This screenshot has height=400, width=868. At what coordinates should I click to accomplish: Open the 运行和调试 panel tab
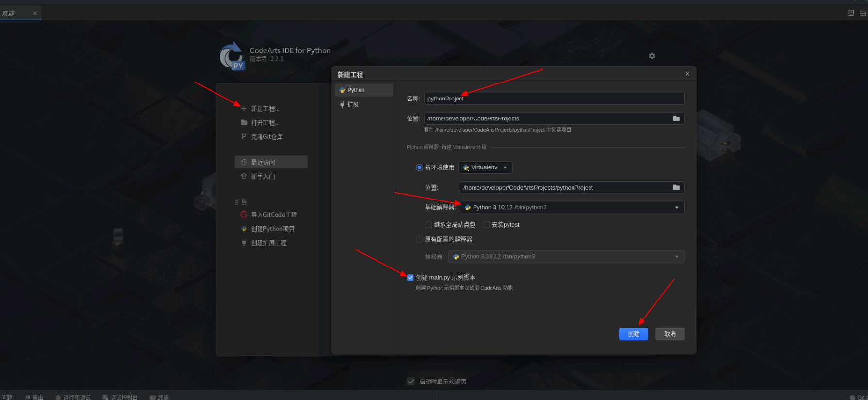pos(73,397)
